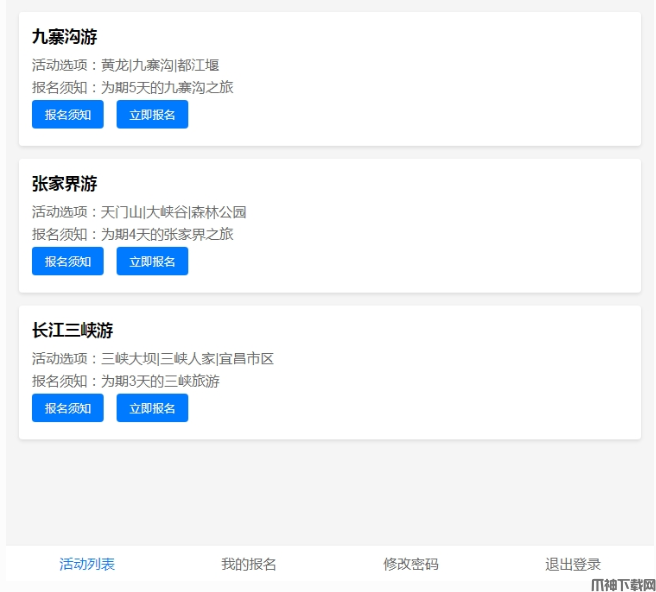656x592 pixels.
Task: Click 立即报名 button for 九寨沟游
Action: pyautogui.click(x=152, y=115)
